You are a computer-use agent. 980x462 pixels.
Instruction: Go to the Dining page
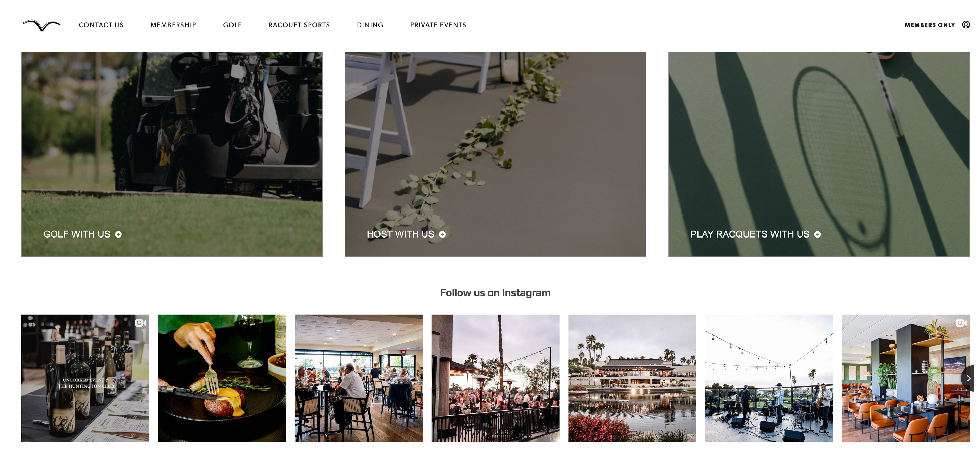(370, 25)
